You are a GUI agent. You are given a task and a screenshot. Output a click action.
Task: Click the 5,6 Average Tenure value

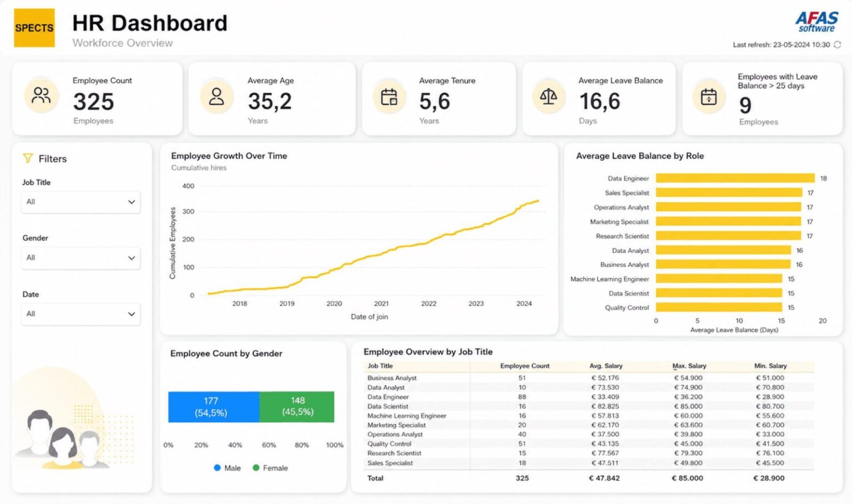pos(434,101)
